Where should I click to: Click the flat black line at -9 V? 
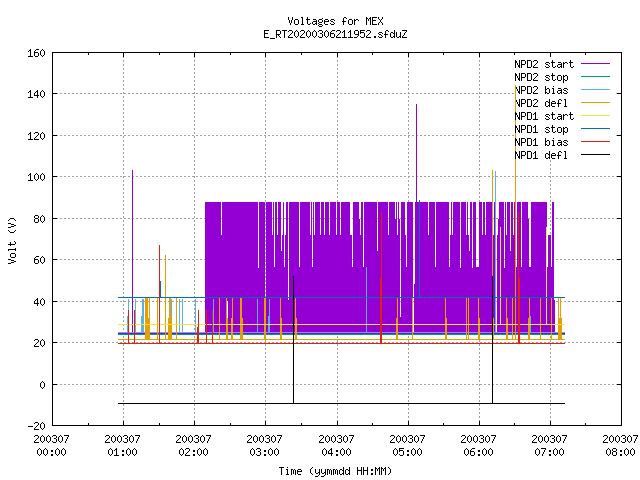coord(341,403)
